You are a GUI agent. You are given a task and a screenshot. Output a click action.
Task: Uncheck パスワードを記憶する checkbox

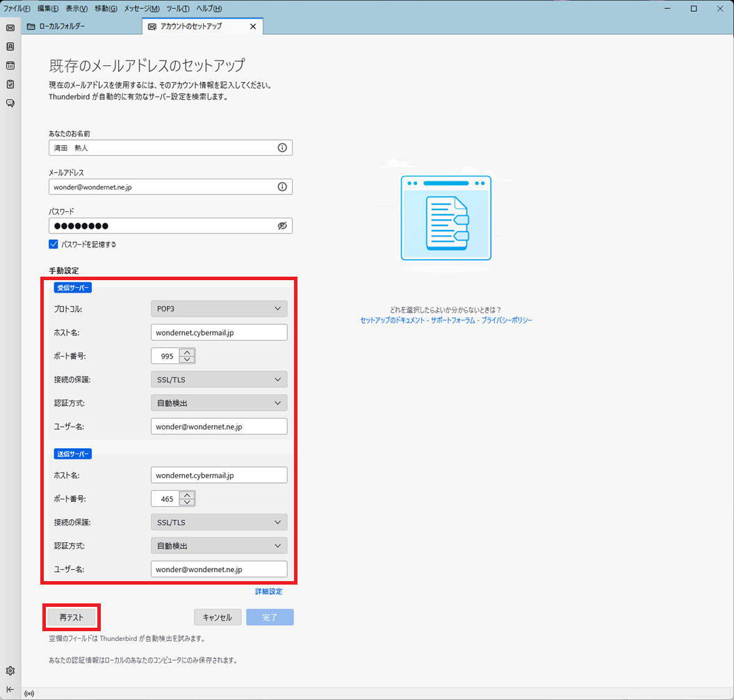[x=54, y=244]
